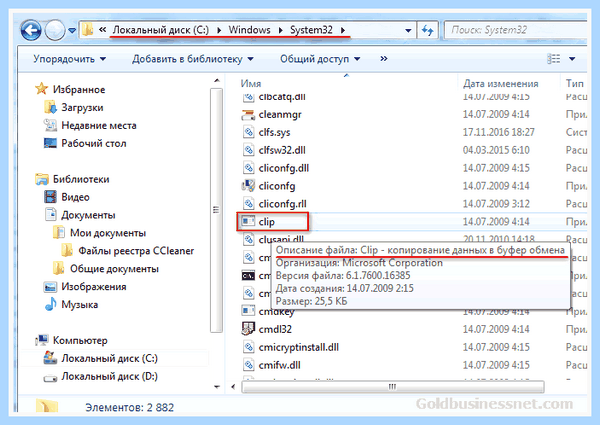
Task: Open the Общие документы folder
Action: (x=114, y=269)
